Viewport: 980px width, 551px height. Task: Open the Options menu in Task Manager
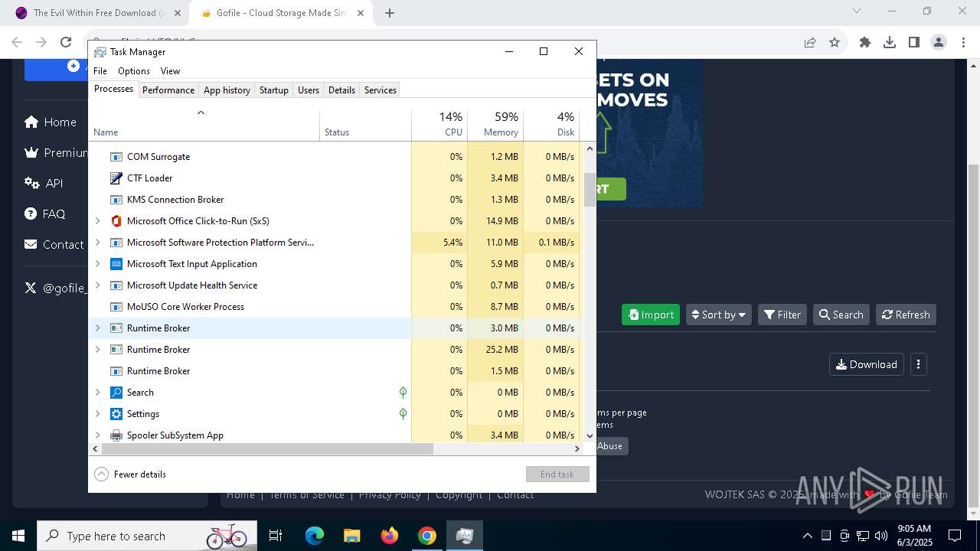pos(134,71)
